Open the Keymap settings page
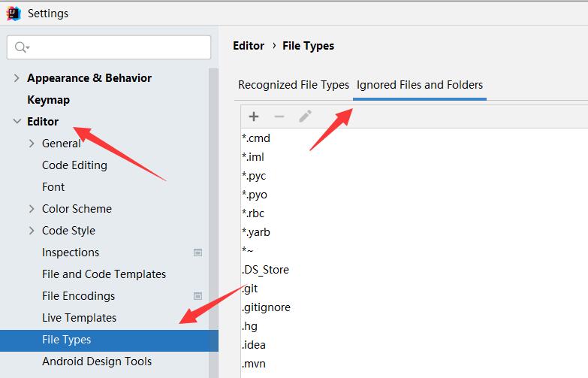Screen dimensions: 588x378 pos(48,100)
